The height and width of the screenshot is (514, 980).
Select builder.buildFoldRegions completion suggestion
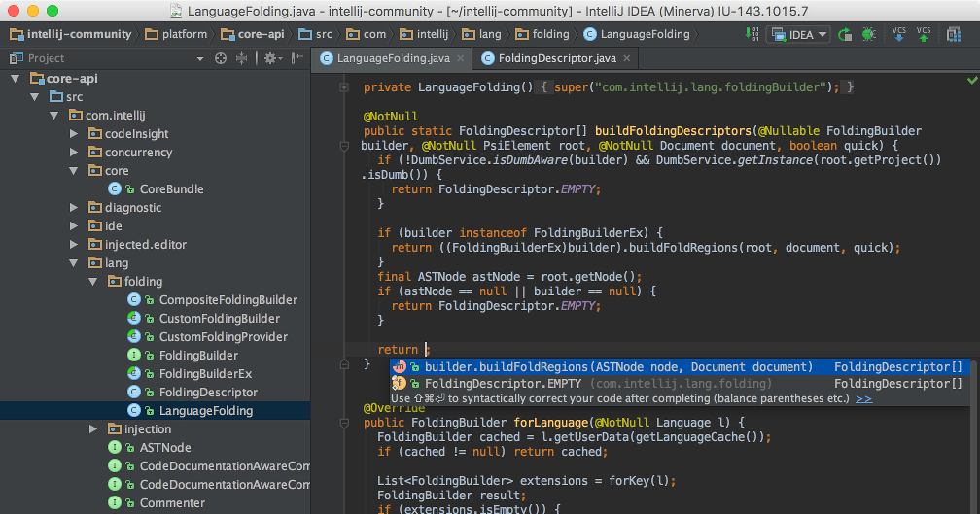(x=618, y=367)
